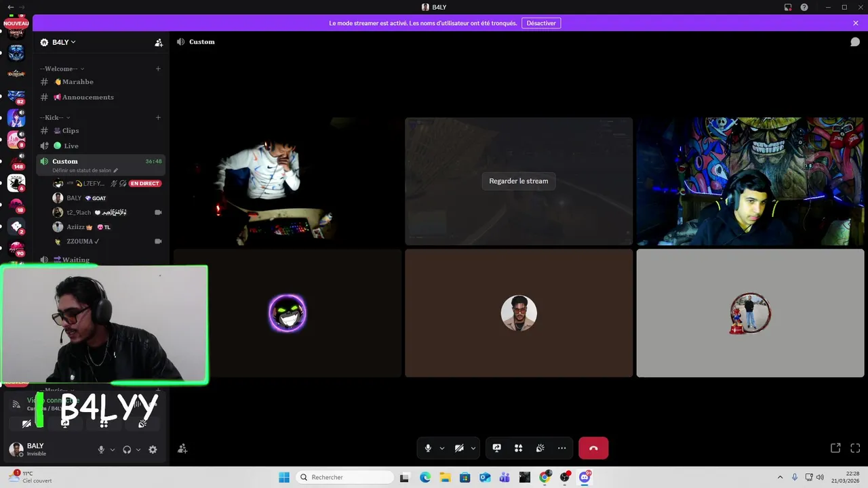
Task: Start an activity from call bar
Action: [x=518, y=448]
